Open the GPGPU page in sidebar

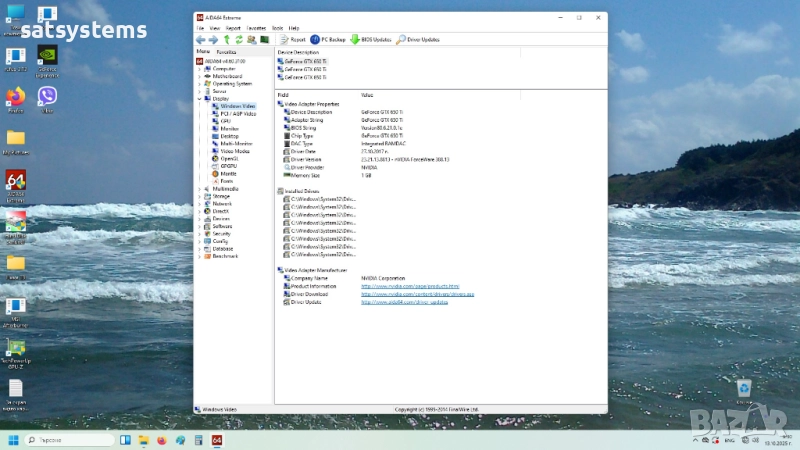point(228,166)
